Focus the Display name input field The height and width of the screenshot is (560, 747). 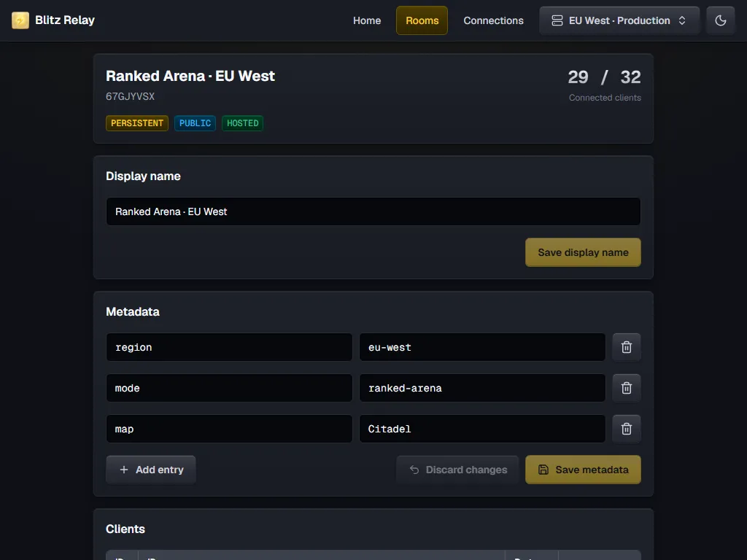click(x=373, y=211)
